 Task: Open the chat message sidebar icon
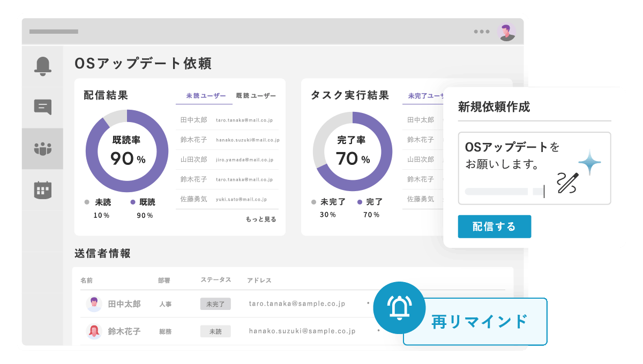(x=42, y=108)
